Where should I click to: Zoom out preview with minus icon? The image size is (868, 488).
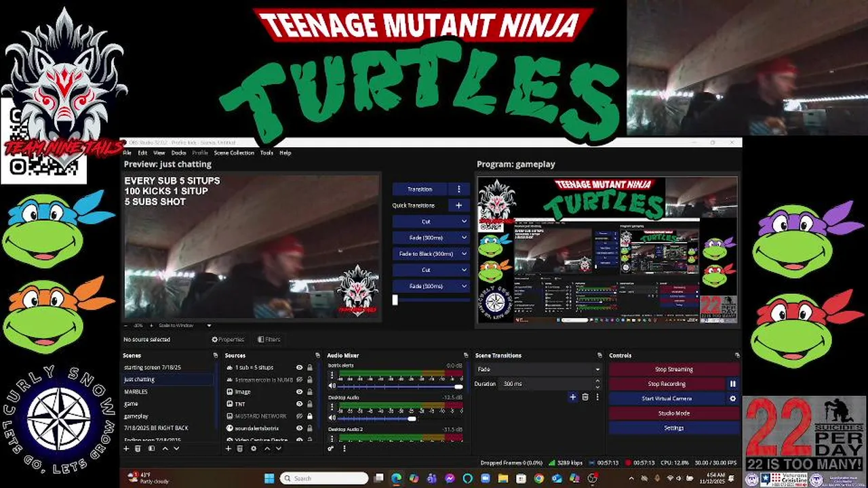coord(127,325)
